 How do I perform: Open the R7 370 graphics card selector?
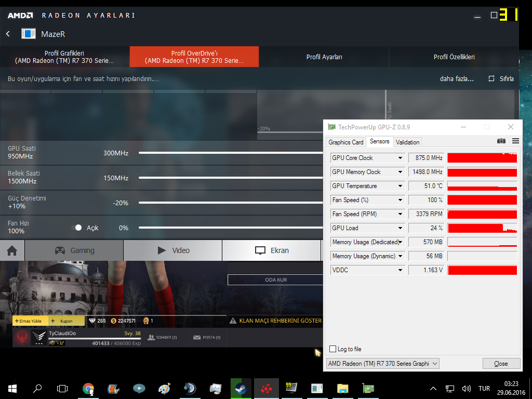pos(383,364)
